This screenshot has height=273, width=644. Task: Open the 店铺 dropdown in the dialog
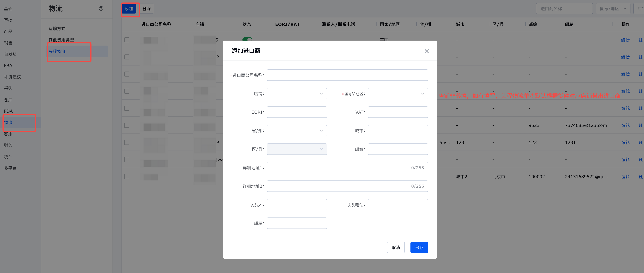297,93
